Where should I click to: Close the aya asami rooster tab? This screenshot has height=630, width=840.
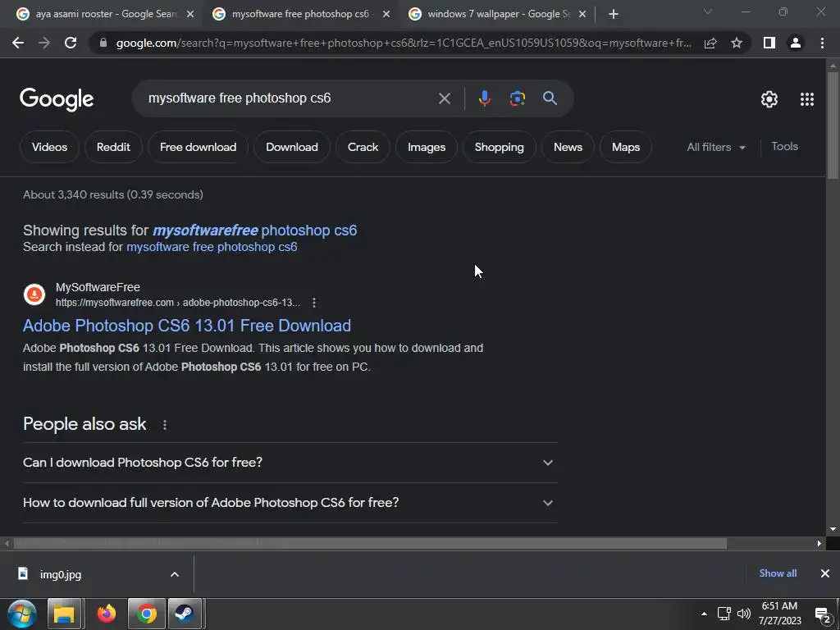point(190,15)
